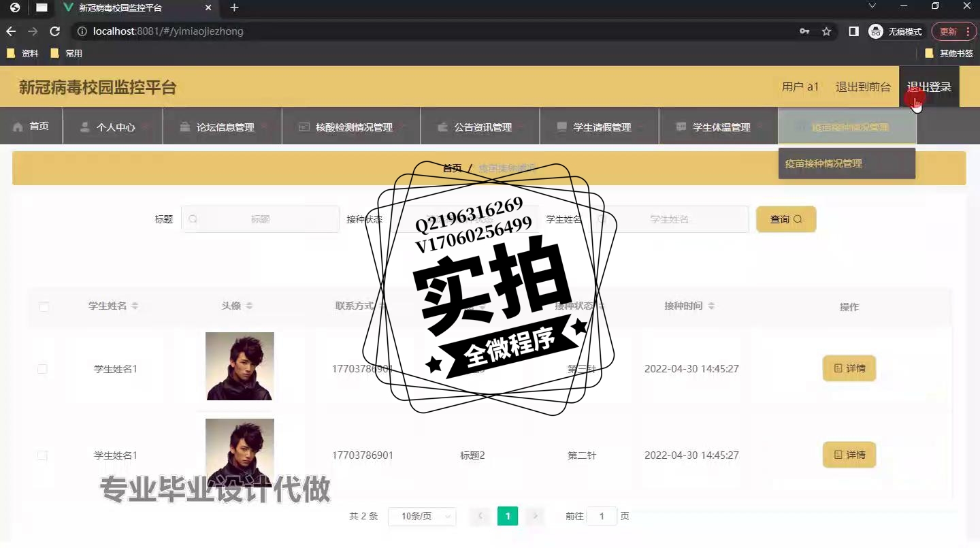This screenshot has height=548, width=980.
Task: Go to page 1 in pagination
Action: [x=508, y=516]
